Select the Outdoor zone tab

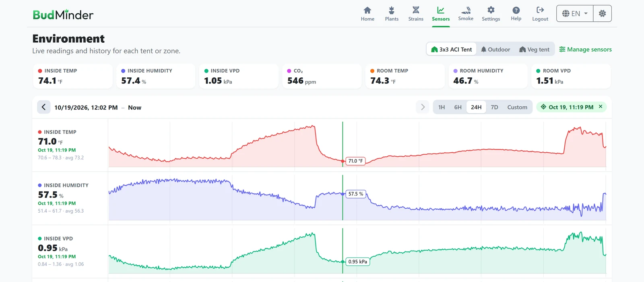495,50
